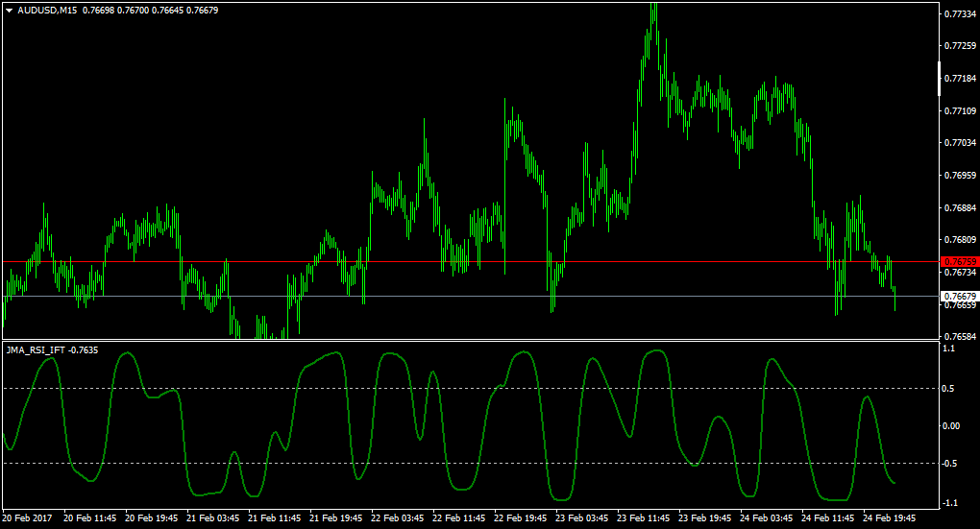Click the 0.76809 price scale value

[961, 239]
